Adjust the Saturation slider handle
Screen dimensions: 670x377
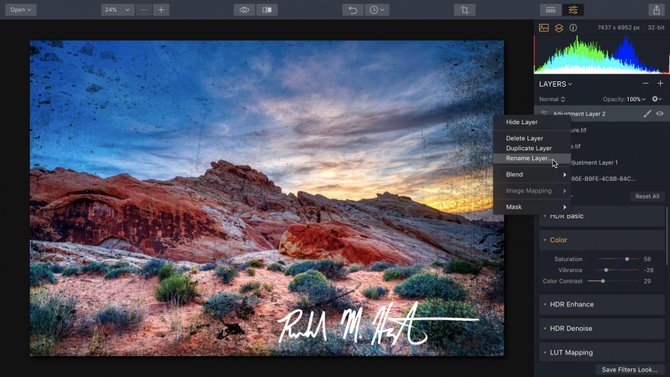(627, 259)
